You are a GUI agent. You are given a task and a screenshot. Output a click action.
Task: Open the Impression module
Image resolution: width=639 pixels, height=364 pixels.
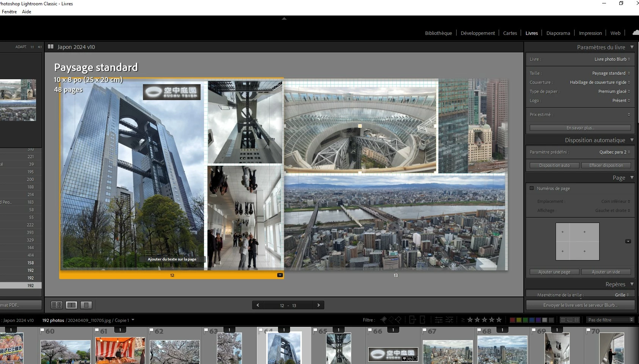coord(590,33)
